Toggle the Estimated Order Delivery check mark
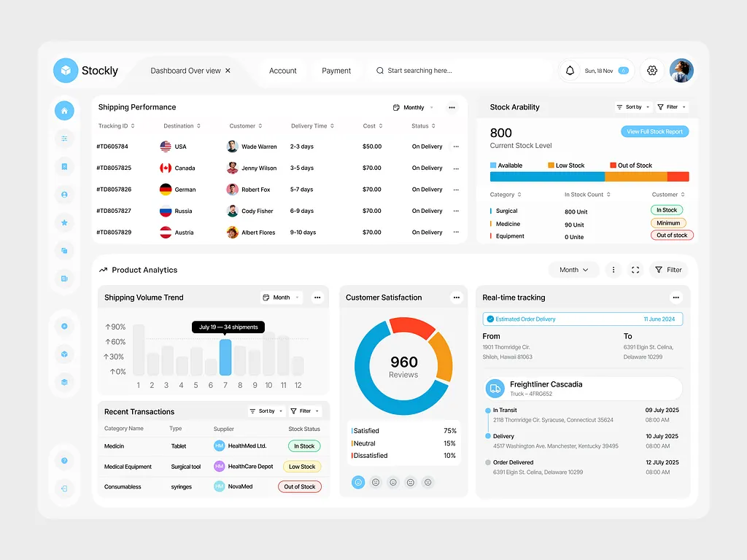The width and height of the screenshot is (747, 560). pyautogui.click(x=490, y=319)
